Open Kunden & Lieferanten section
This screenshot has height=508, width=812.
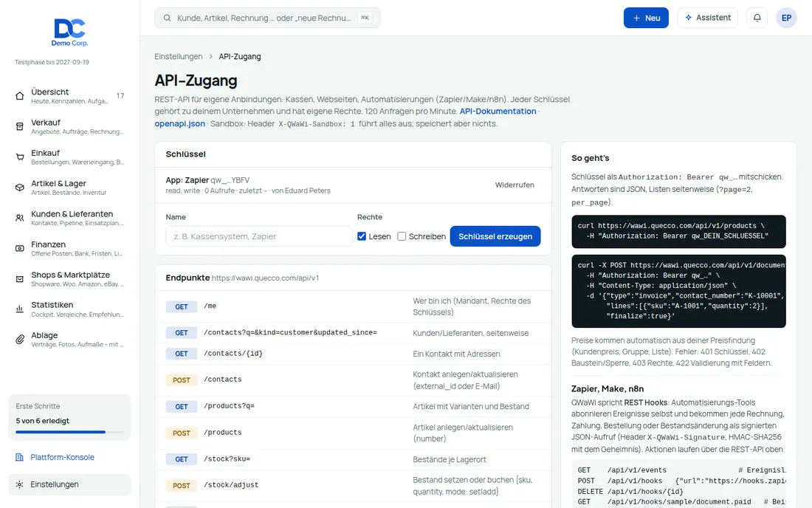[x=70, y=218]
